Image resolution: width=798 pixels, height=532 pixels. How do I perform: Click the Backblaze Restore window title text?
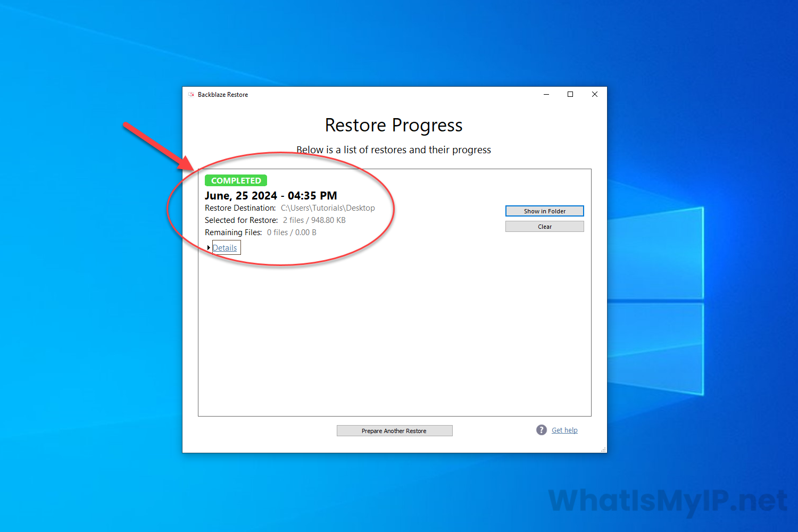point(223,95)
